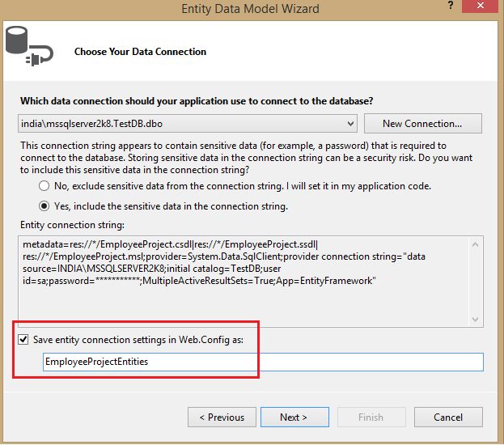Click the Entity Data Model Wizard title bar

point(251,9)
